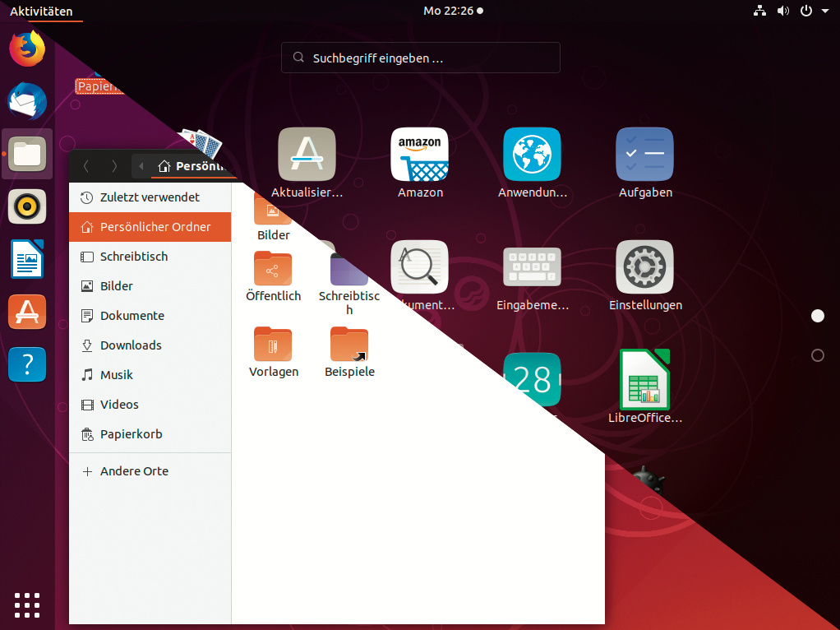This screenshot has width=840, height=630.
Task: Open the Files app in the dock
Action: coord(27,155)
